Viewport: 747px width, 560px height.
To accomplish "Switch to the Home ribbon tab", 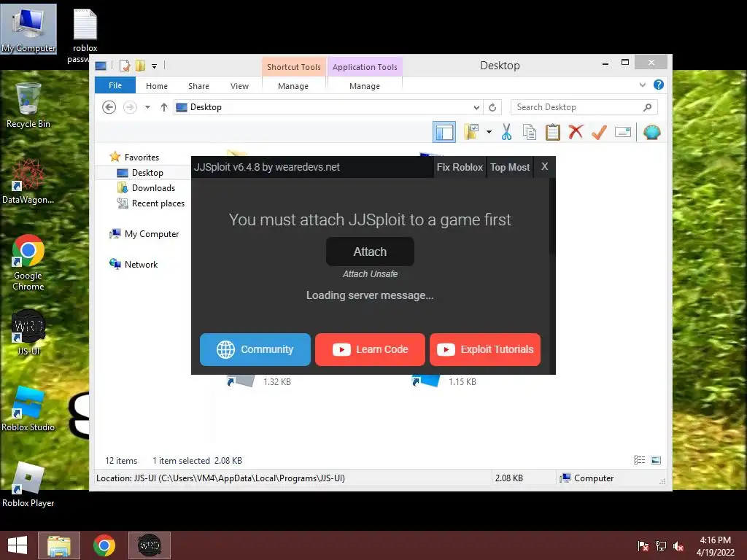I will tap(157, 86).
